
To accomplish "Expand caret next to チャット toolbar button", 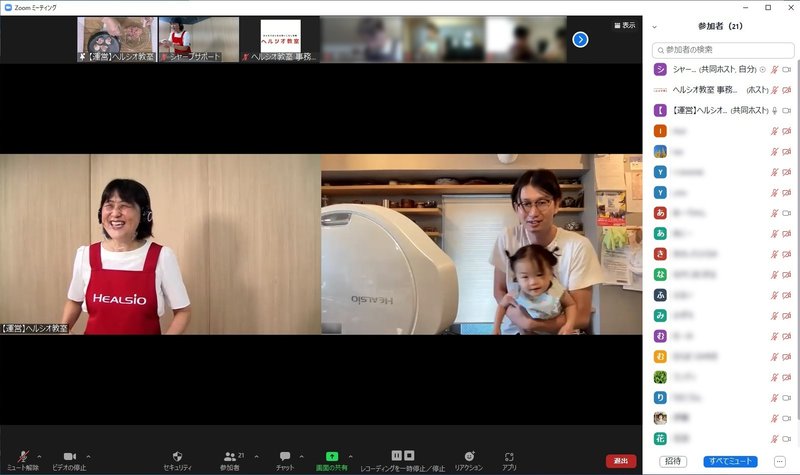I will point(301,456).
